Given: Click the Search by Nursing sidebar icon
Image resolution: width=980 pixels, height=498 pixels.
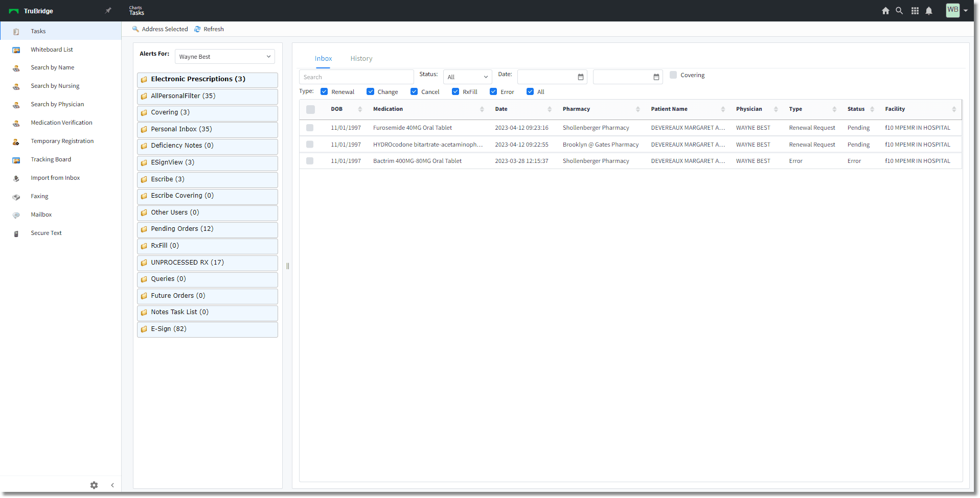Looking at the screenshot, I should pyautogui.click(x=16, y=86).
